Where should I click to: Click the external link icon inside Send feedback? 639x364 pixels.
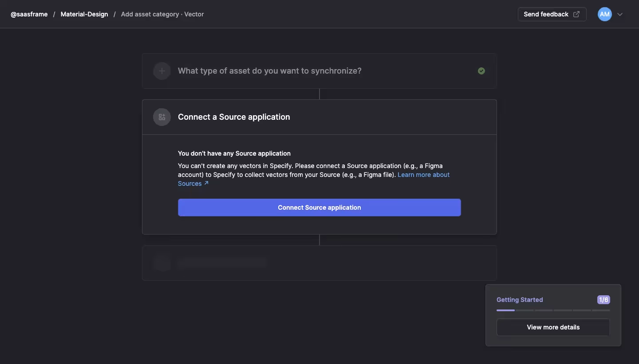(576, 14)
